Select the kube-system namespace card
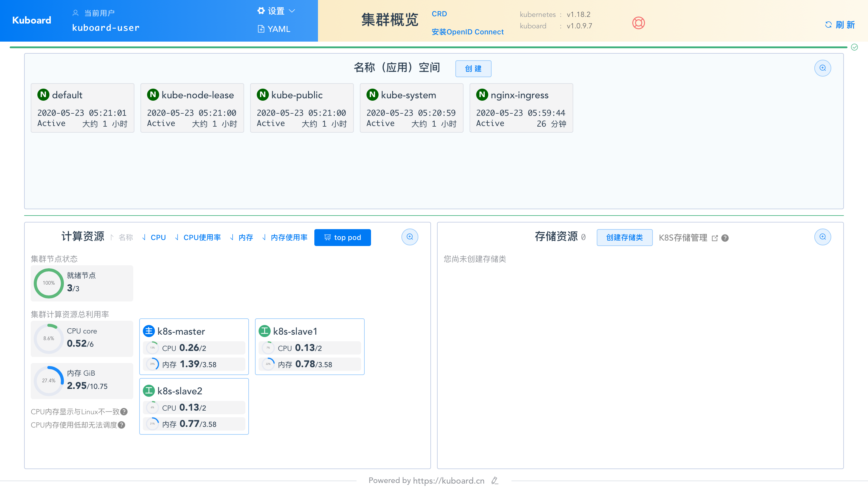 point(411,108)
